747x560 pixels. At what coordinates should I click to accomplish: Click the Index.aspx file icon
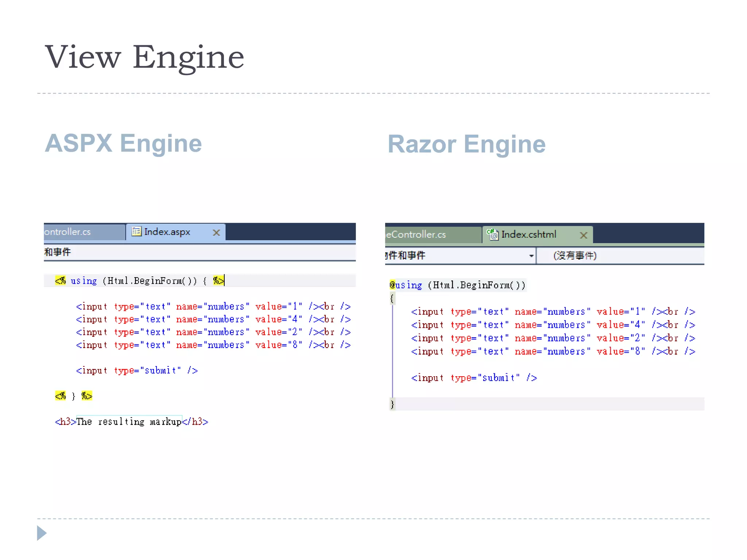pyautogui.click(x=136, y=232)
